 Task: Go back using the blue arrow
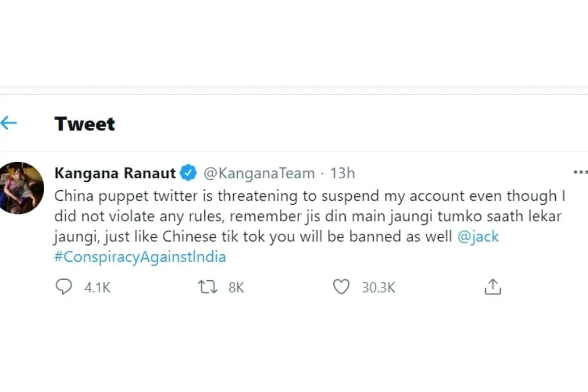pyautogui.click(x=8, y=123)
